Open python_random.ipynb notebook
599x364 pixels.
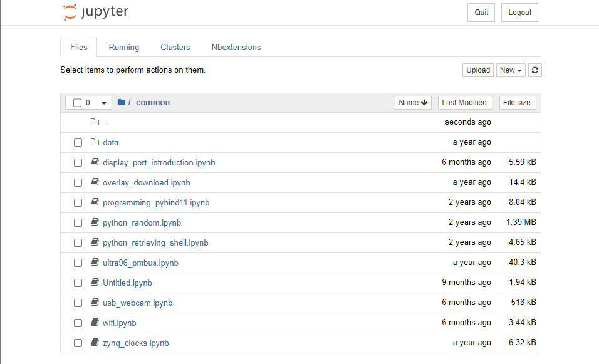[142, 222]
